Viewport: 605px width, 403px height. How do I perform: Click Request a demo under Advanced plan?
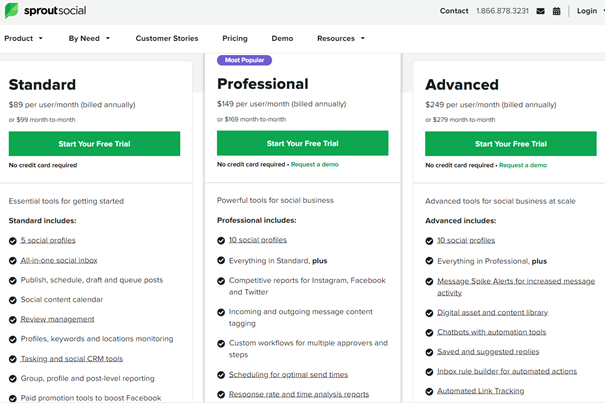click(523, 165)
